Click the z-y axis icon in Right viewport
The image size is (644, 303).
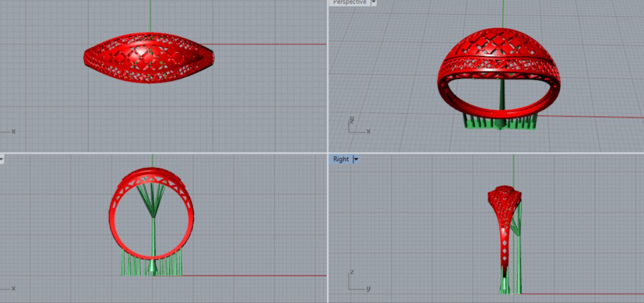point(357,282)
